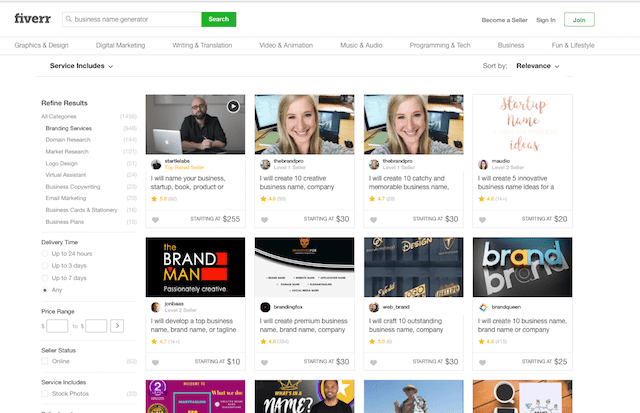
Task: Click the search input field
Action: [x=132, y=19]
